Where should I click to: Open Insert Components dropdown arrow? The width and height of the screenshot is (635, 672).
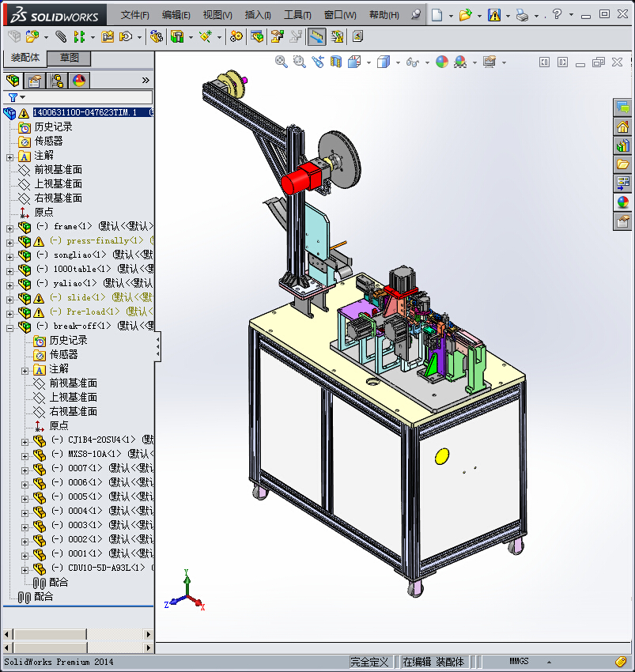pos(46,37)
